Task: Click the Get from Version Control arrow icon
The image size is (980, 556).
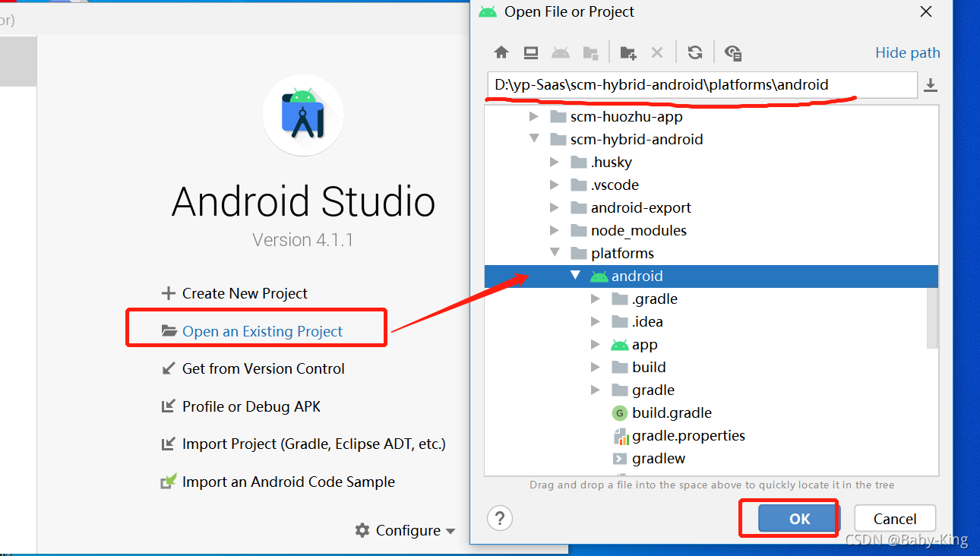Action: point(168,368)
